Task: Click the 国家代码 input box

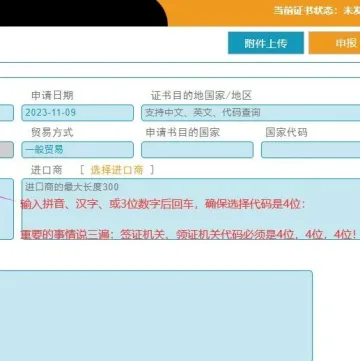Action: (x=311, y=150)
